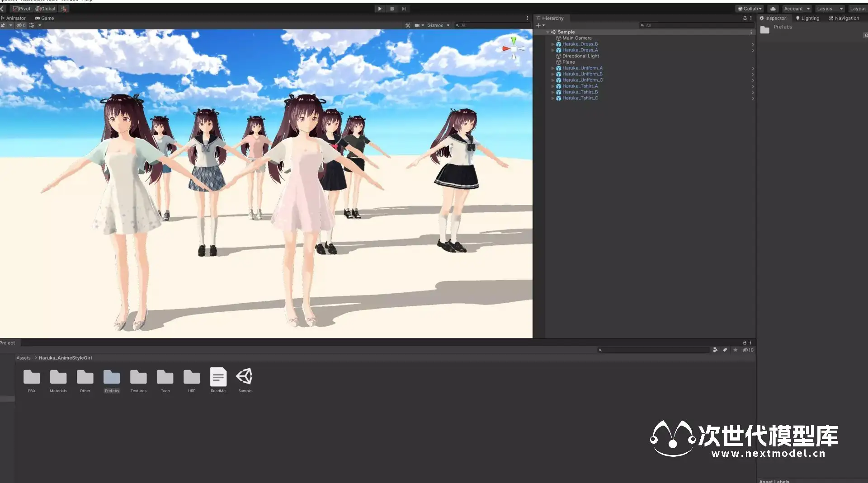Click the search by type icon
This screenshot has height=483, width=868.
point(715,350)
